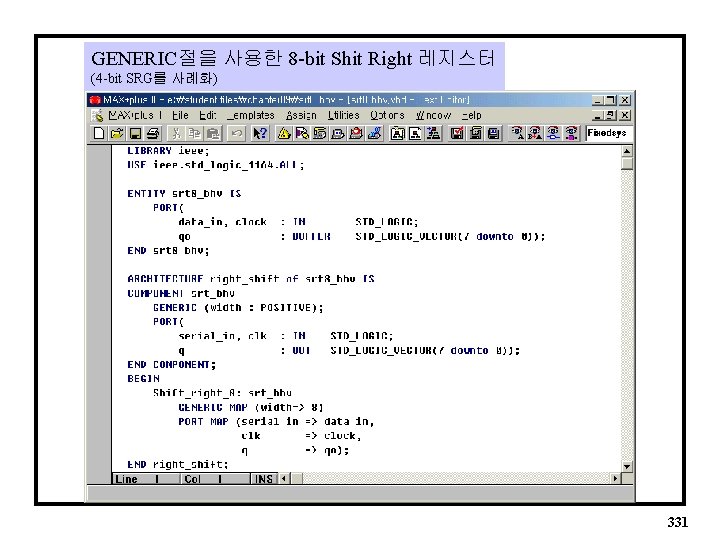
Task: Minimize the inner text editor document window
Action: [597, 115]
